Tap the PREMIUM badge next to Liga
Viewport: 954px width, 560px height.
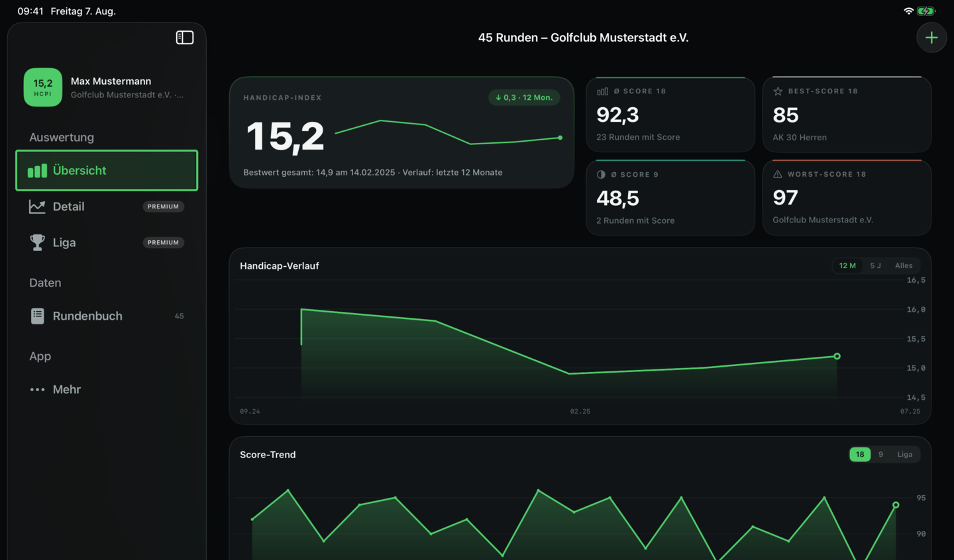tap(163, 242)
